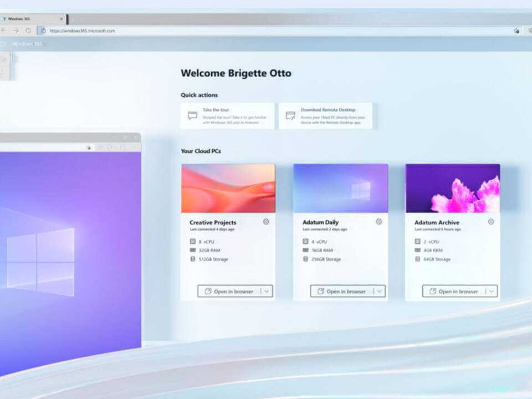Open Creative Projects in browser
Image resolution: width=532 pixels, height=399 pixels.
click(x=229, y=291)
